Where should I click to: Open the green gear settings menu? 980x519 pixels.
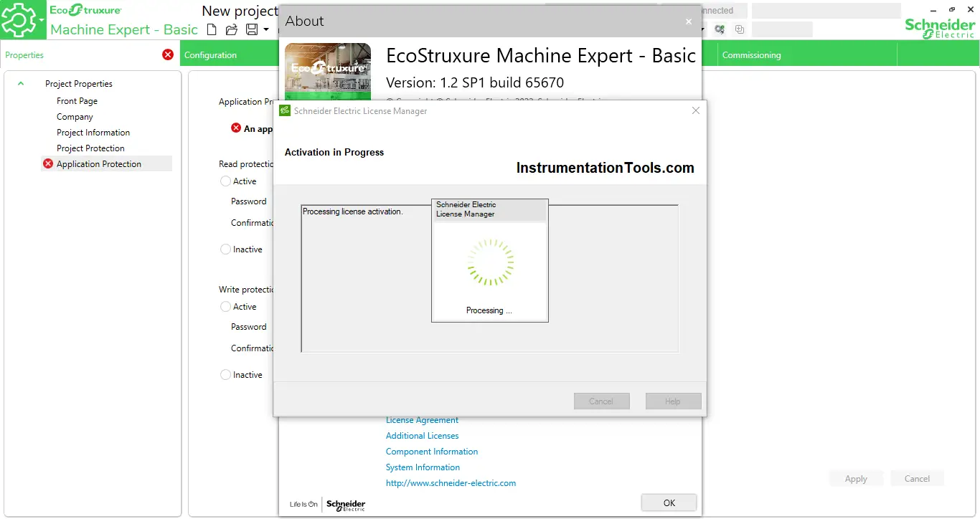coord(23,20)
